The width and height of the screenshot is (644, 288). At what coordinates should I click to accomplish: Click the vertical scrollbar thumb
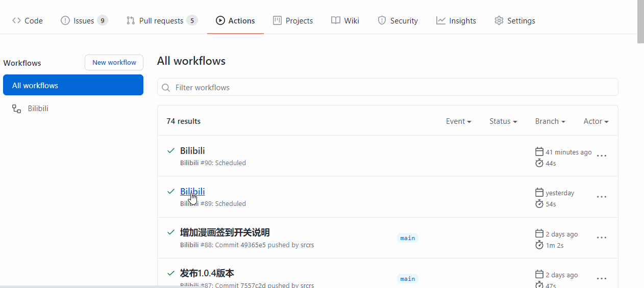pos(640,22)
